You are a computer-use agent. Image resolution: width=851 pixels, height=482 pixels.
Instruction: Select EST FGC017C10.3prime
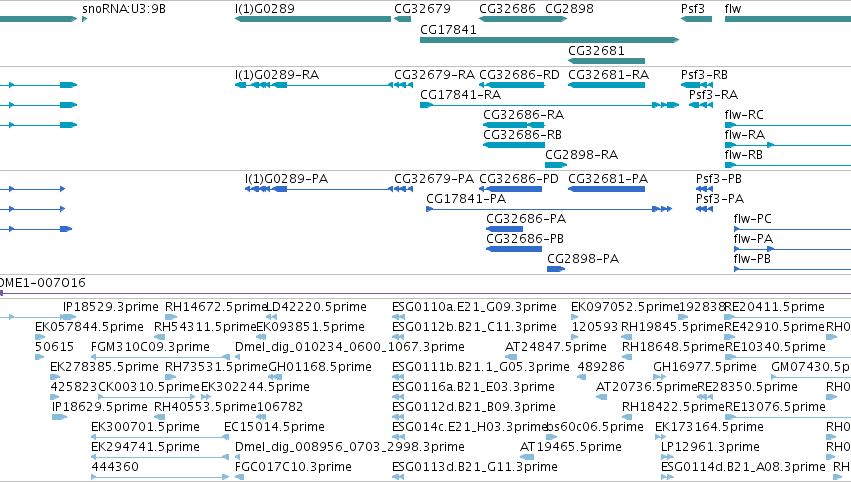tap(239, 477)
